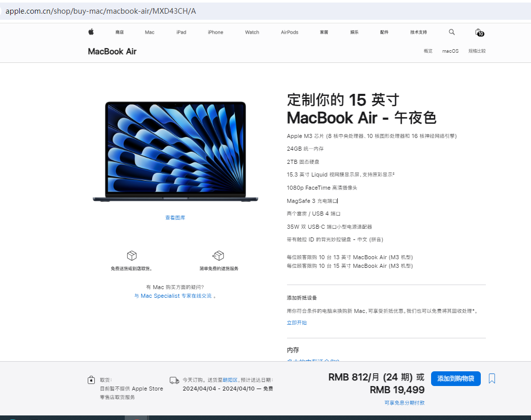Click the 2TB 固态硬盘 spec text
The image size is (531, 420).
303,162
